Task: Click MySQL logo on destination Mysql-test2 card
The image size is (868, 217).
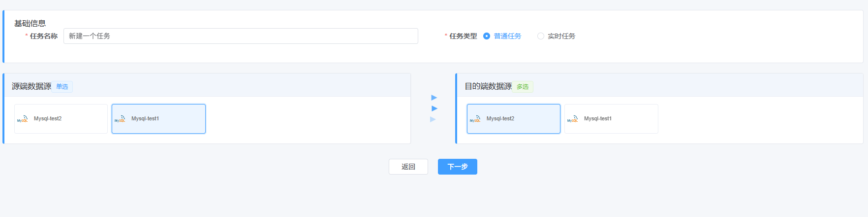Action: click(x=475, y=119)
